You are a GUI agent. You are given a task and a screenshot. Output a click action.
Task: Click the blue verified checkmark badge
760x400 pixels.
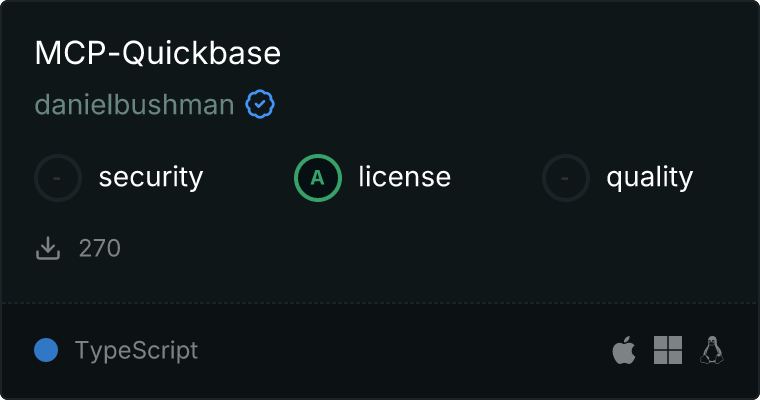point(260,104)
